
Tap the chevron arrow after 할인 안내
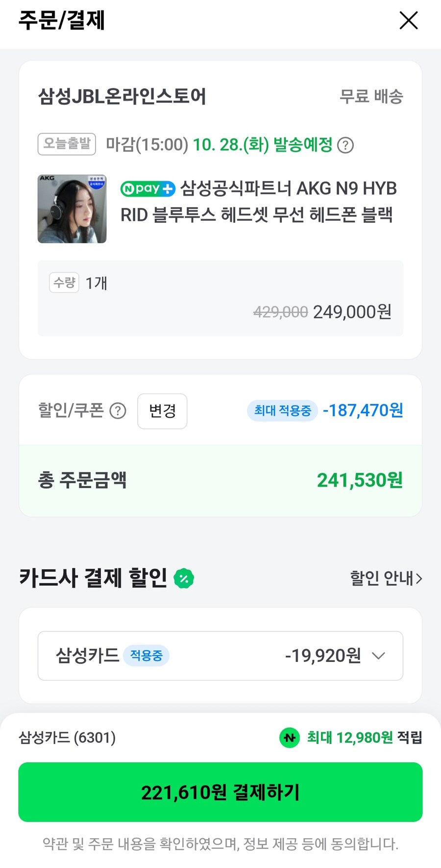(x=418, y=579)
